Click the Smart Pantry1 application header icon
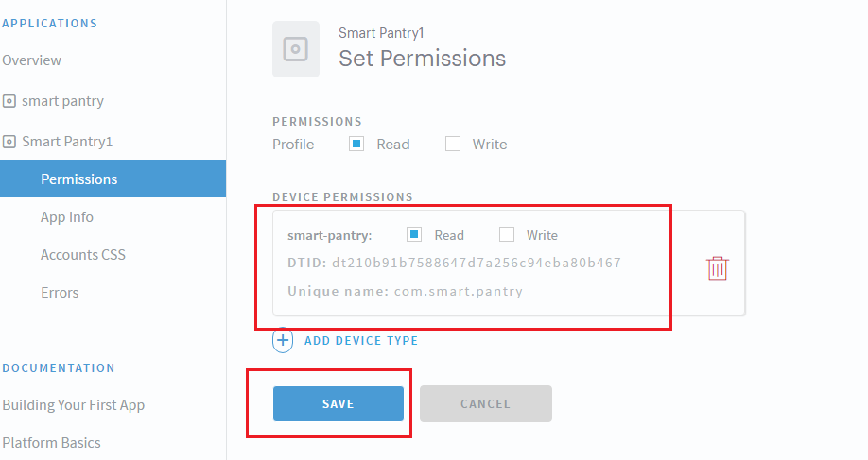This screenshot has height=460, width=868. (296, 49)
